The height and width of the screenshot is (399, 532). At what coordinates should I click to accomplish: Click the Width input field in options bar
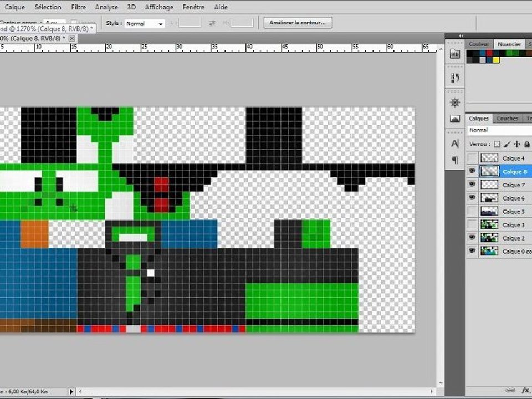(190, 23)
